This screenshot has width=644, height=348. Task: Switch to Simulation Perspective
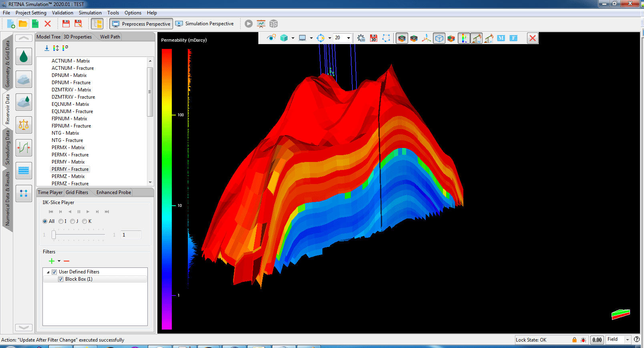coord(205,24)
